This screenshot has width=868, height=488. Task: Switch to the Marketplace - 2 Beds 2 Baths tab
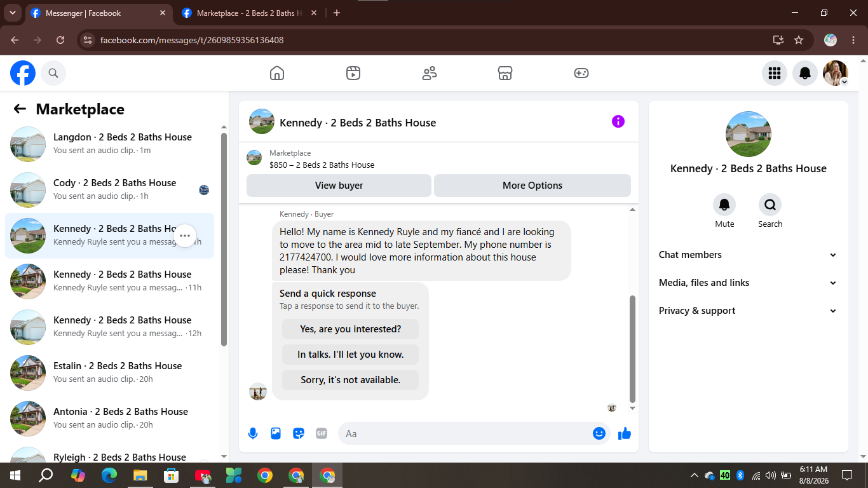click(249, 13)
